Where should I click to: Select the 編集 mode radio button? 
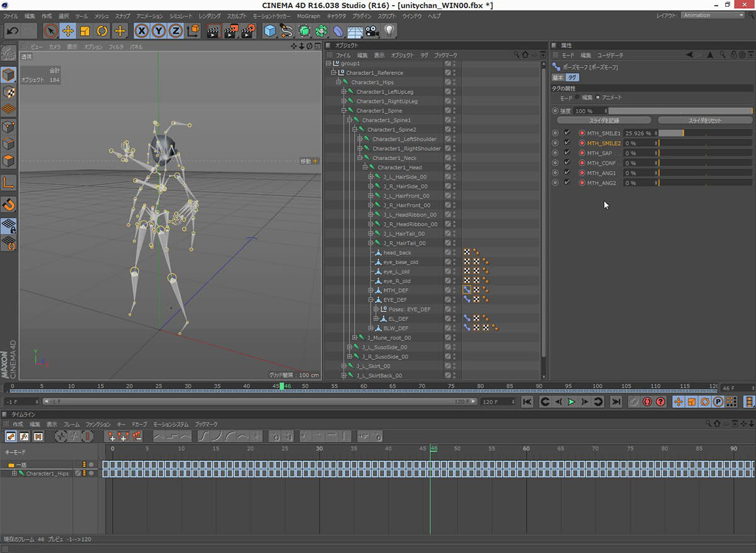[x=578, y=97]
